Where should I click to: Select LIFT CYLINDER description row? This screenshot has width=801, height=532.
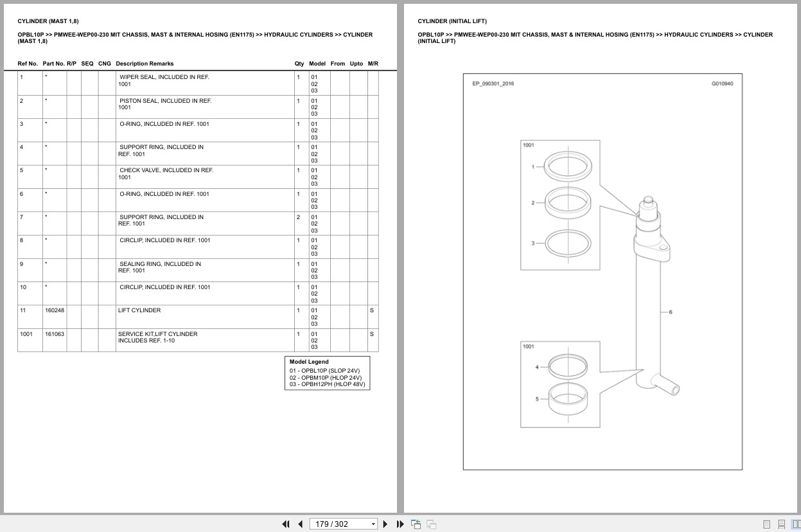pos(139,310)
